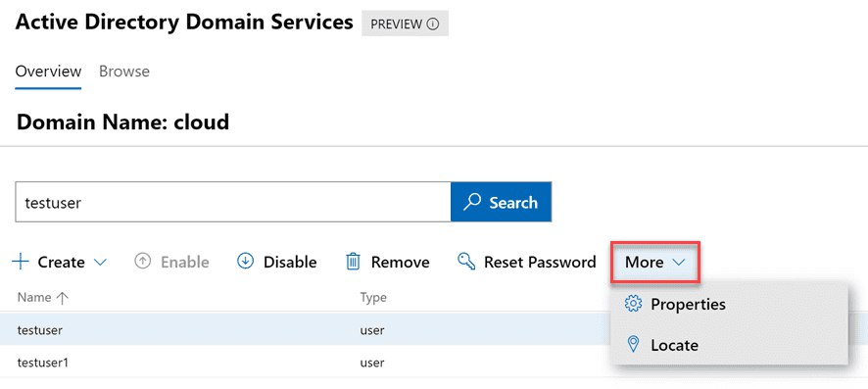868x389 pixels.
Task: Click the user type cell of testuser
Action: click(372, 330)
